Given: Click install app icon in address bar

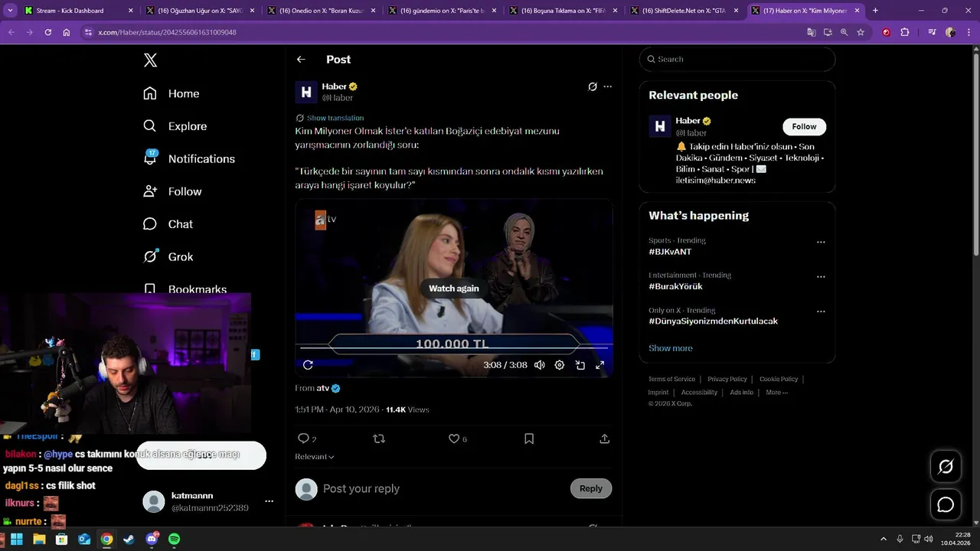Looking at the screenshot, I should pos(828,32).
